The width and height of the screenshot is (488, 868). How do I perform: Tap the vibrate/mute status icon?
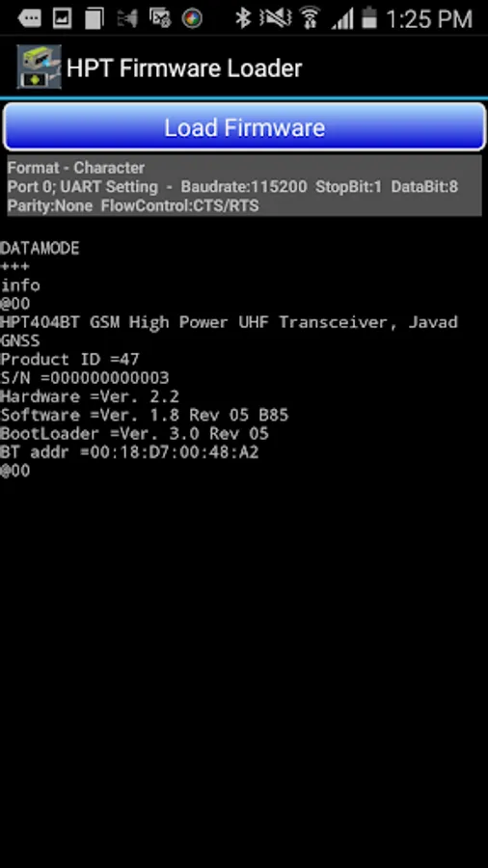(x=276, y=17)
